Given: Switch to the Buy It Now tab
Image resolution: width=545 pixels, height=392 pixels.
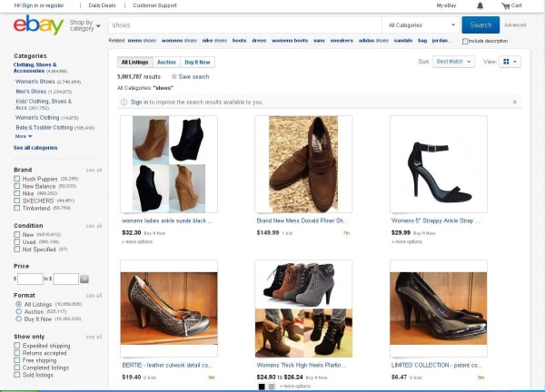Looking at the screenshot, I should pos(196,62).
